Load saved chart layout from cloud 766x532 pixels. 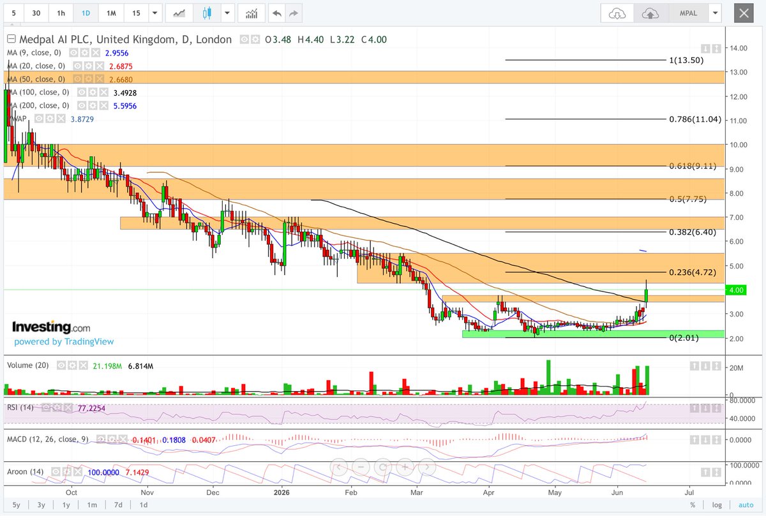click(617, 13)
